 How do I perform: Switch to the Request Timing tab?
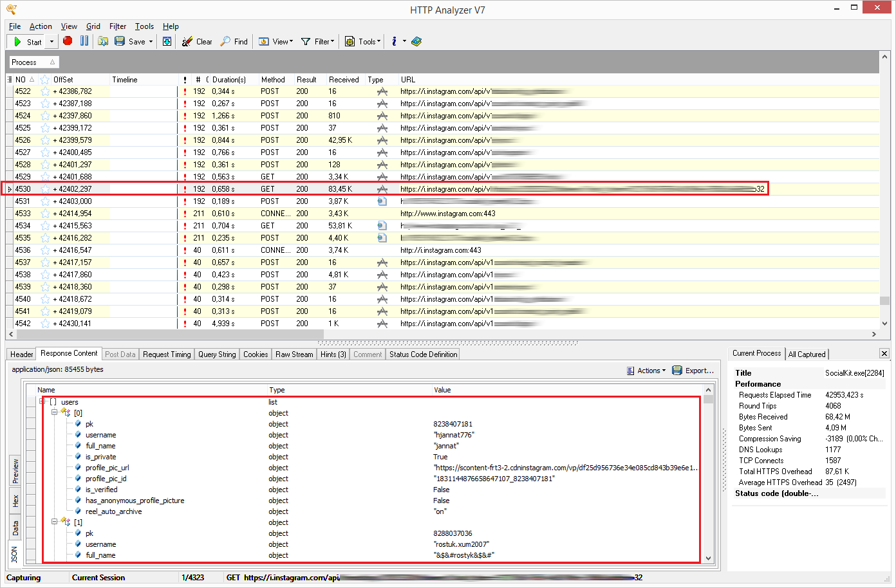pyautogui.click(x=167, y=354)
